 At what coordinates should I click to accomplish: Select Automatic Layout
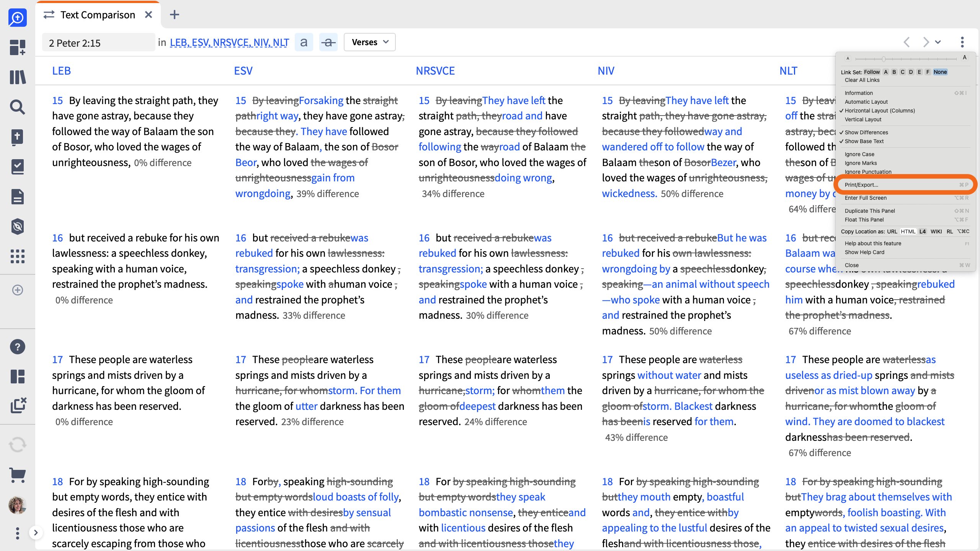pos(906,102)
